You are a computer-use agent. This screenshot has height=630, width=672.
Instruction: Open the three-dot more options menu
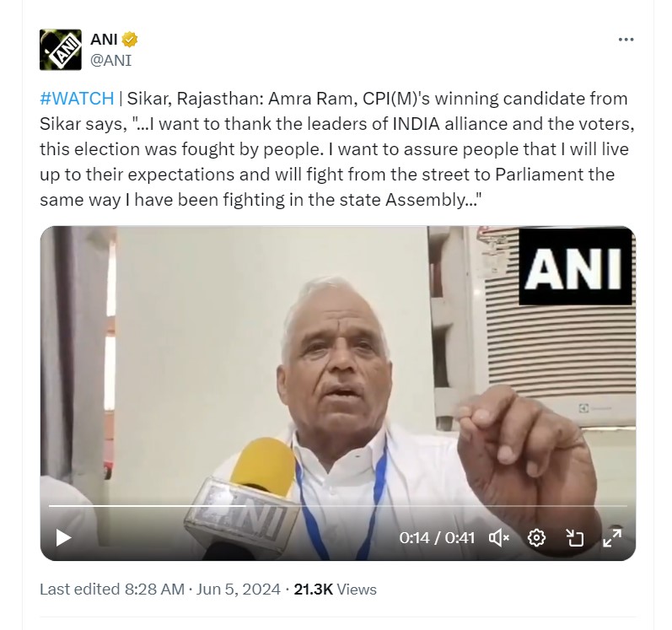[x=626, y=40]
